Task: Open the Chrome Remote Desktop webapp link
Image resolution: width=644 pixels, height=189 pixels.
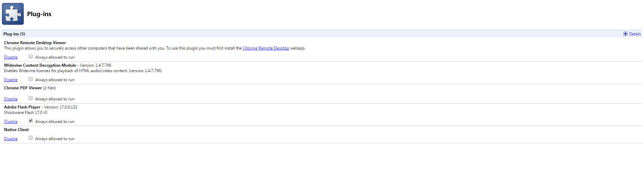Action: pyautogui.click(x=266, y=48)
